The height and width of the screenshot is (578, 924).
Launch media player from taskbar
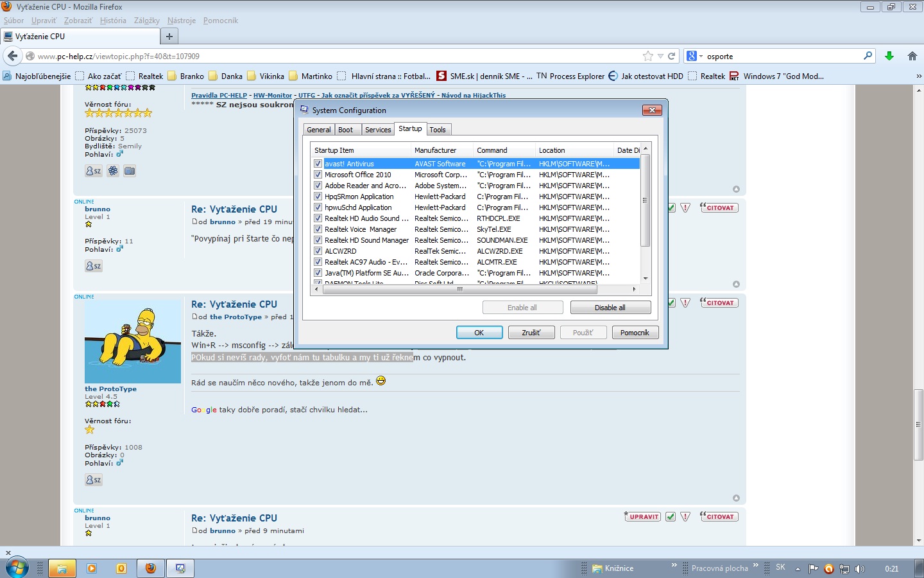click(x=92, y=568)
